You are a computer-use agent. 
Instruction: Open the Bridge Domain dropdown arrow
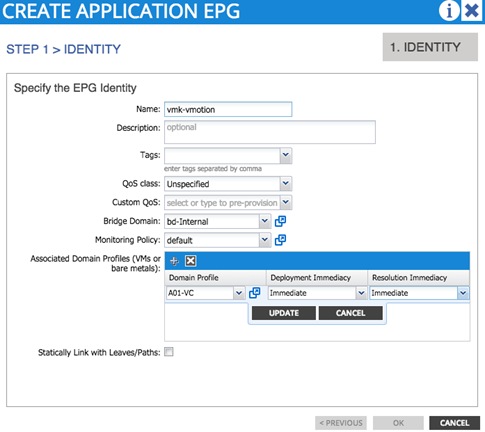[x=265, y=221]
